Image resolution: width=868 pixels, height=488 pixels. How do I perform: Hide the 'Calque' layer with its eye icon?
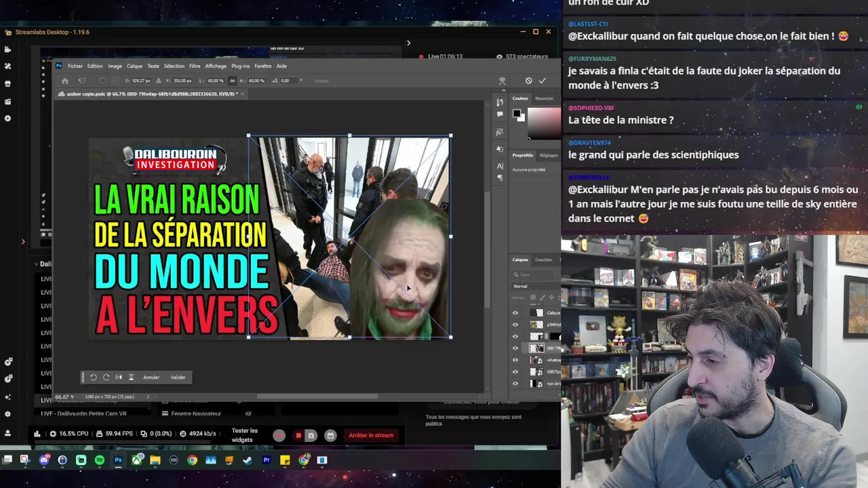tap(515, 312)
